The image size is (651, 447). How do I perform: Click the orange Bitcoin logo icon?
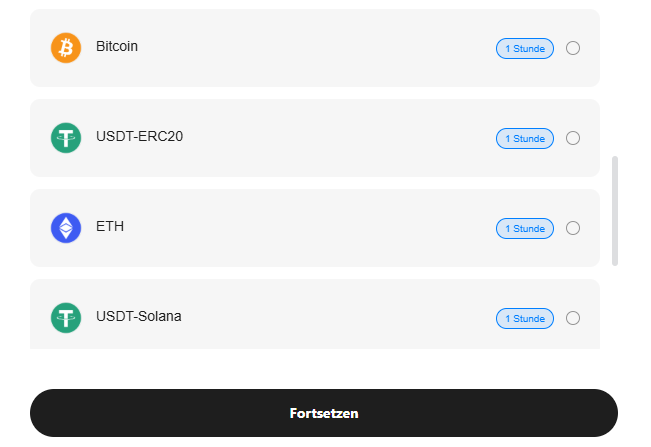(x=66, y=48)
